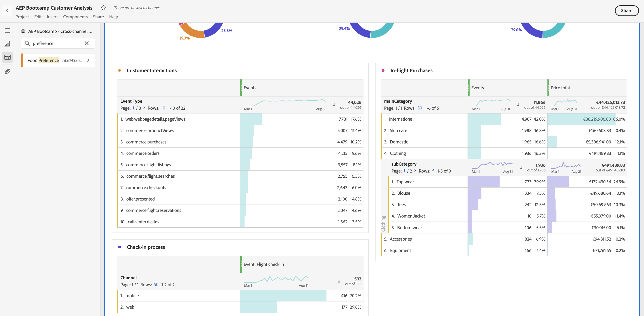Click page number 1 in Event Type table
Screen dimensions: 644x316
pos(133,108)
